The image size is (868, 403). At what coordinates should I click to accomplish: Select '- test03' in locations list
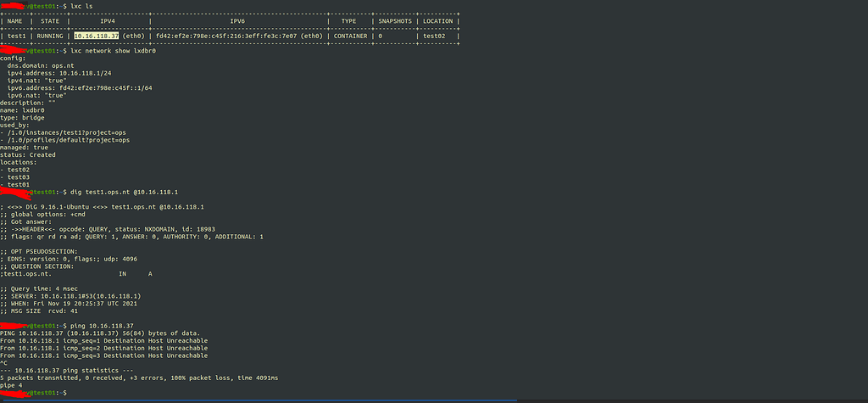(15, 177)
